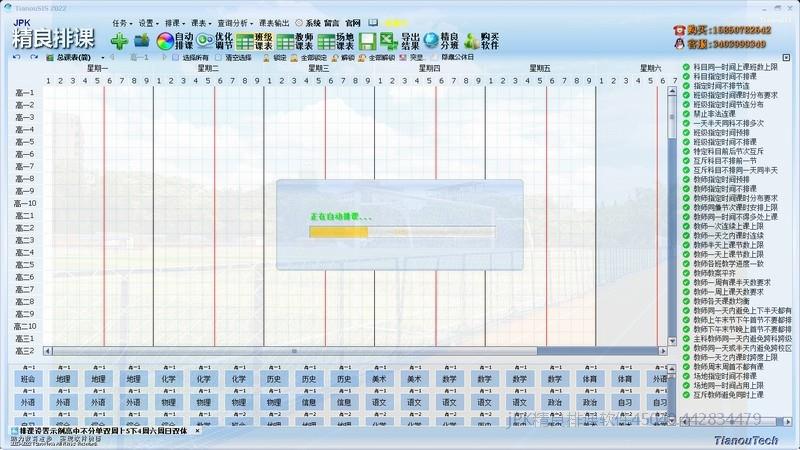Click the green plus new-task icon
This screenshot has height=450, width=800.
click(119, 41)
